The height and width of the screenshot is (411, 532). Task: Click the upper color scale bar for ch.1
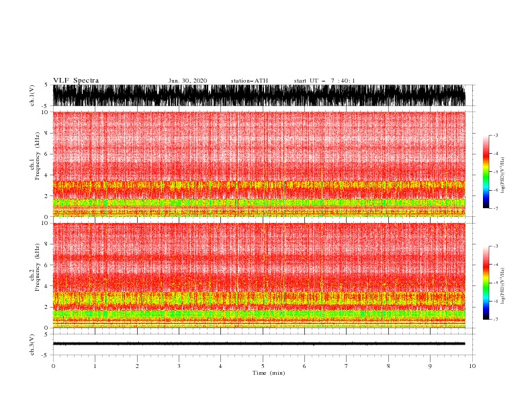pos(486,172)
